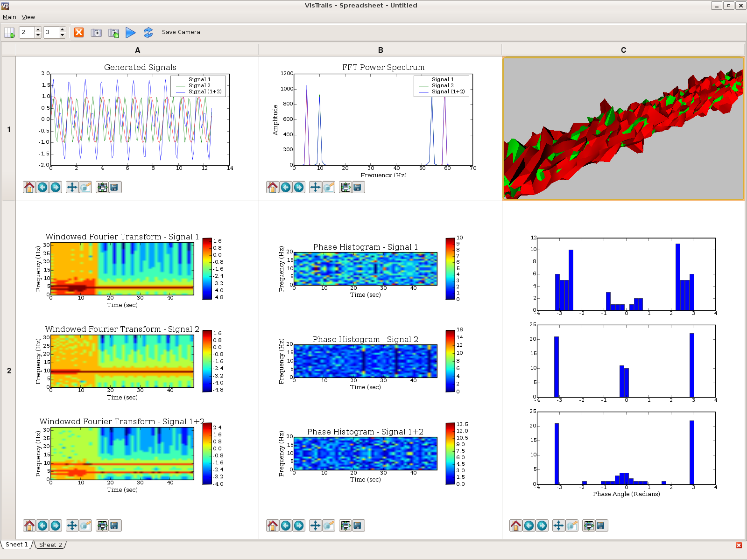
Task: Toggle the pan tool under the phase angle bar charts
Action: [559, 526]
